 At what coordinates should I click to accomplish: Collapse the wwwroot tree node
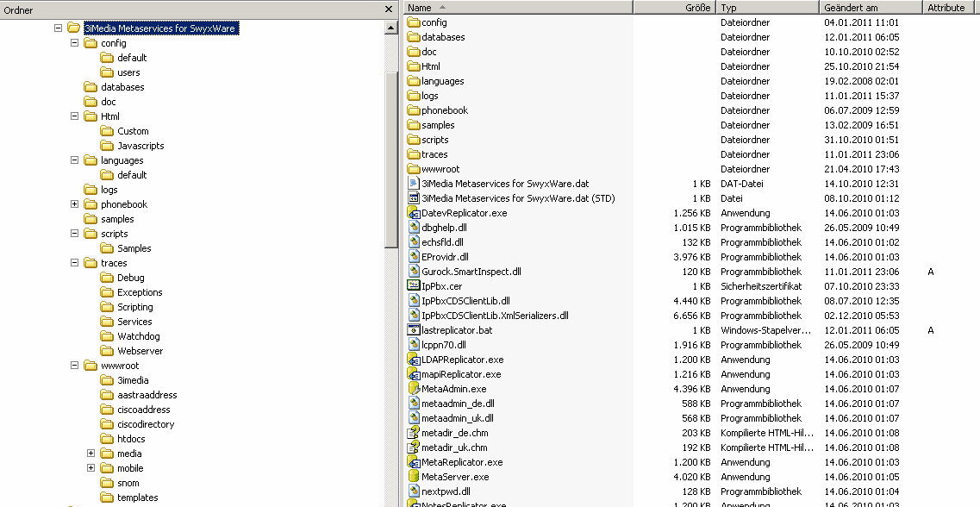[74, 366]
